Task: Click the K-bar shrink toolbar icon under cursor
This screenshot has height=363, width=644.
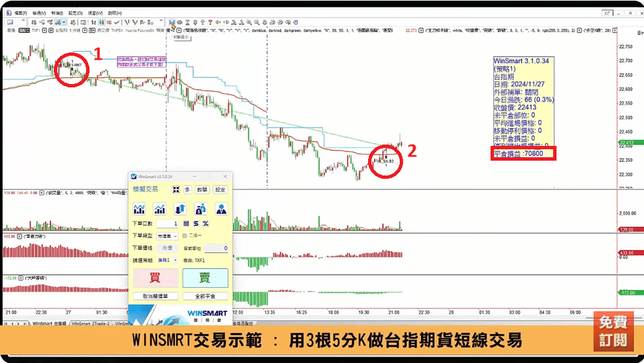Action: click(x=172, y=22)
